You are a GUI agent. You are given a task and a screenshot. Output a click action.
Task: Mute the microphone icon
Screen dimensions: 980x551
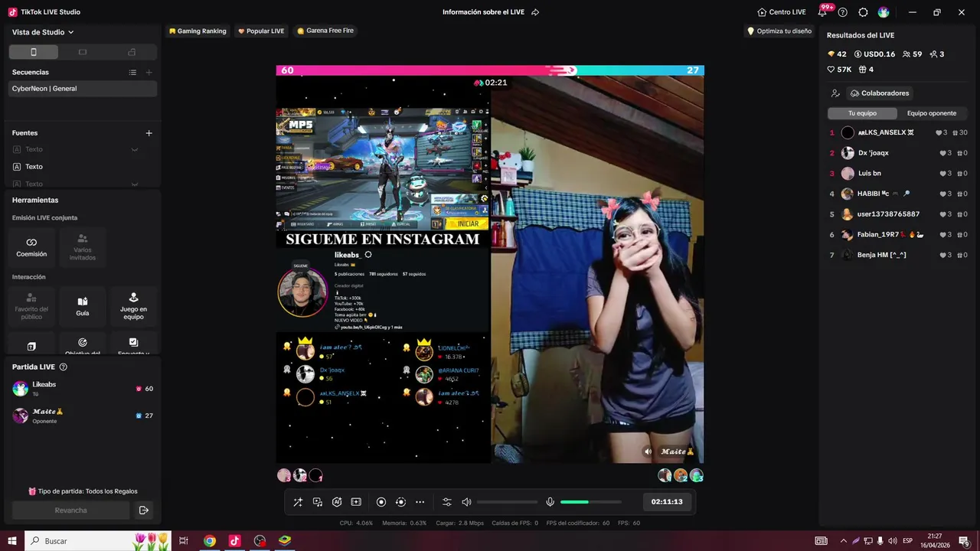tap(550, 502)
